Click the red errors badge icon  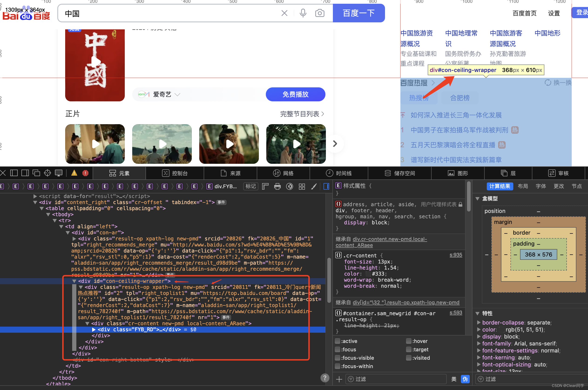coord(85,173)
